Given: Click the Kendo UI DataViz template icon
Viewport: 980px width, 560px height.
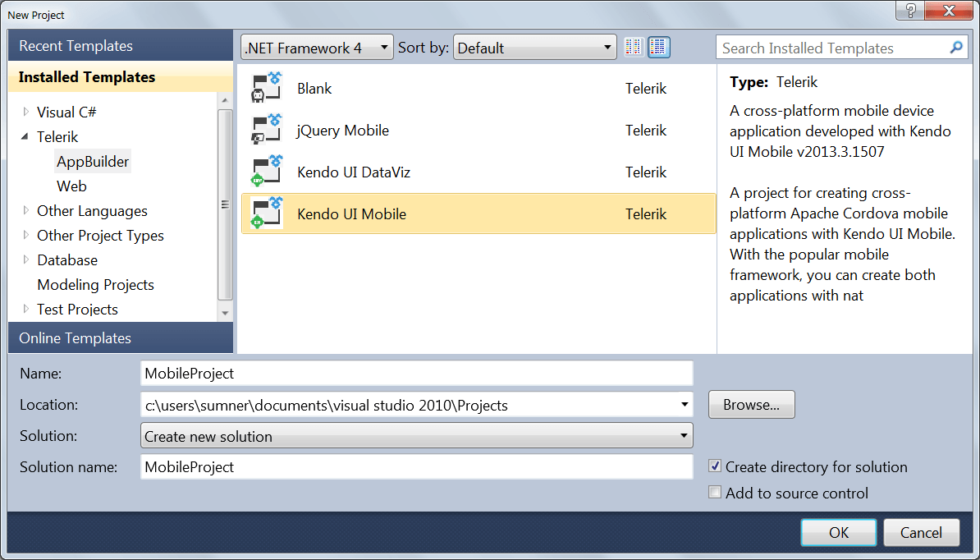Looking at the screenshot, I should coord(267,172).
